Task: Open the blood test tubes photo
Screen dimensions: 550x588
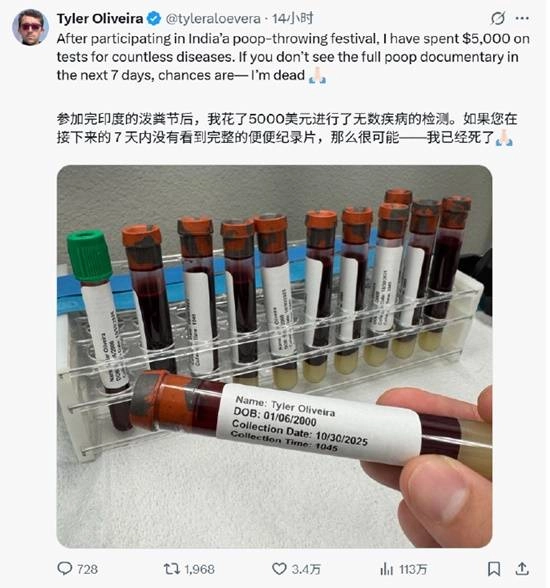Action: (274, 356)
